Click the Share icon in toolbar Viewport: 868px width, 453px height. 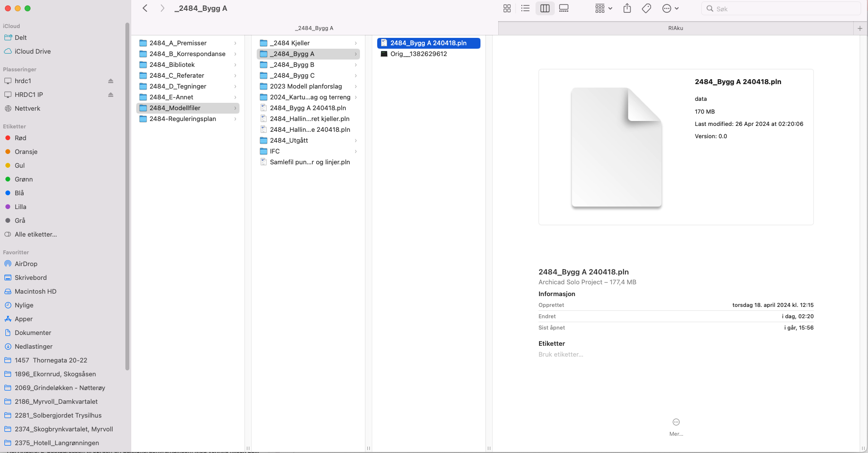[x=627, y=8]
